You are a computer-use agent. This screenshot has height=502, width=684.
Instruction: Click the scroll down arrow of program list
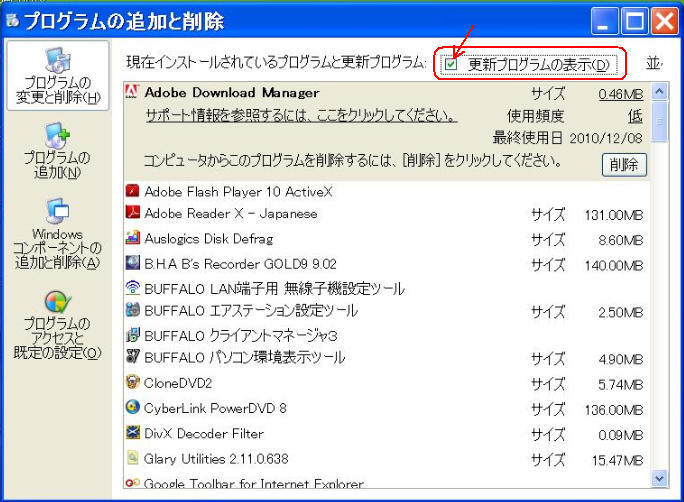(659, 479)
